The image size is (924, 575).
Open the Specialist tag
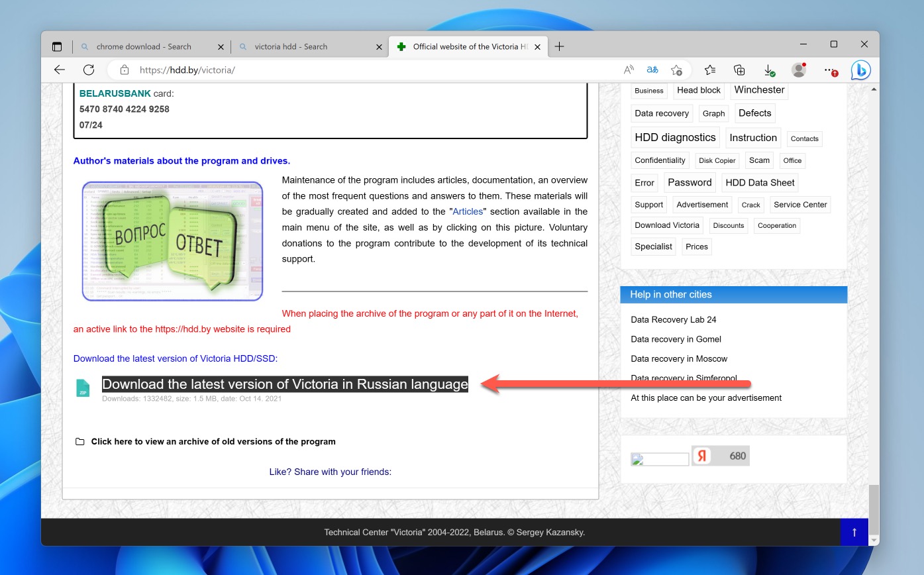654,246
